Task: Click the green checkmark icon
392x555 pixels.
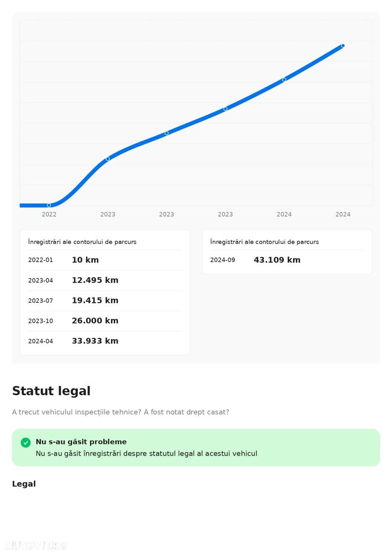Action: [x=26, y=442]
